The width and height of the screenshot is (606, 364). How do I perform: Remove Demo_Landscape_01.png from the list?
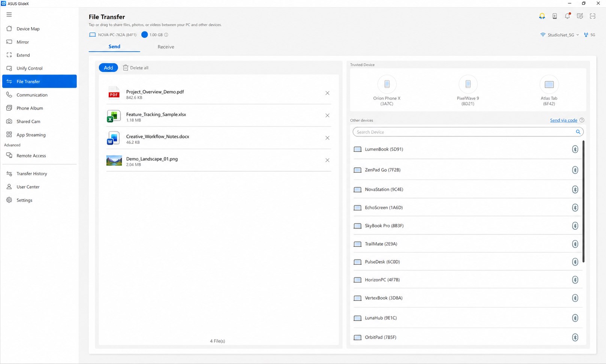coord(327,160)
